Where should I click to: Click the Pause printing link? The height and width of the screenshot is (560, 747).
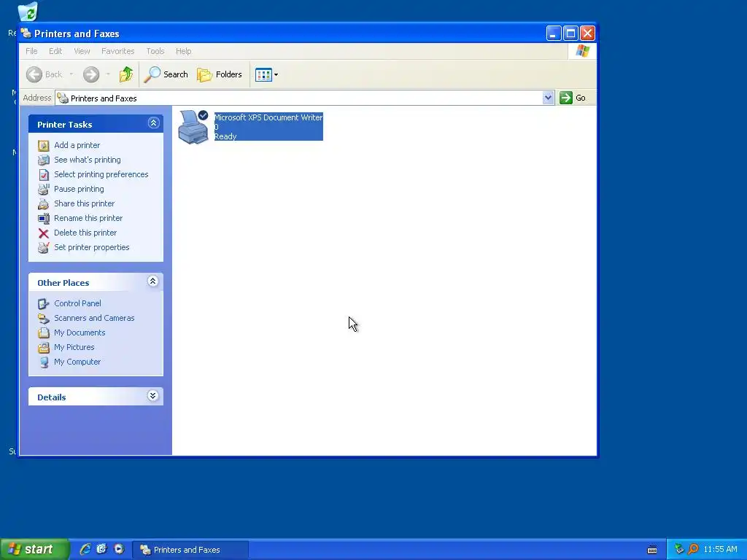coord(79,189)
